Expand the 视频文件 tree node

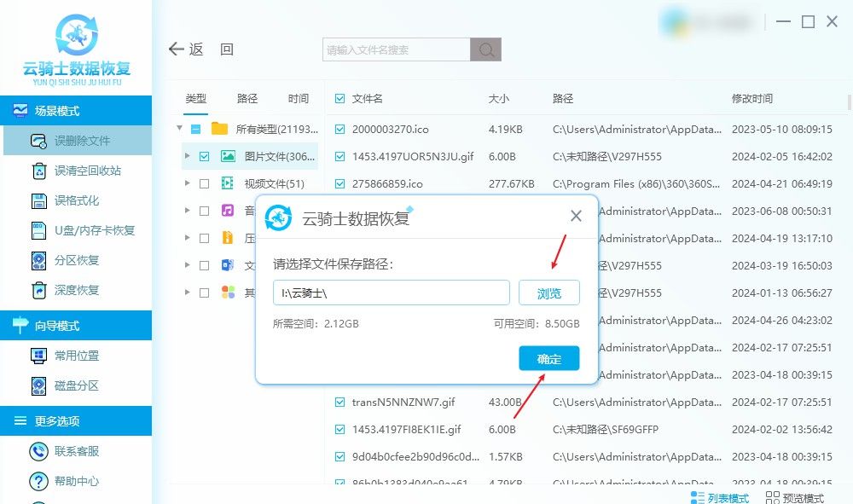pos(187,183)
